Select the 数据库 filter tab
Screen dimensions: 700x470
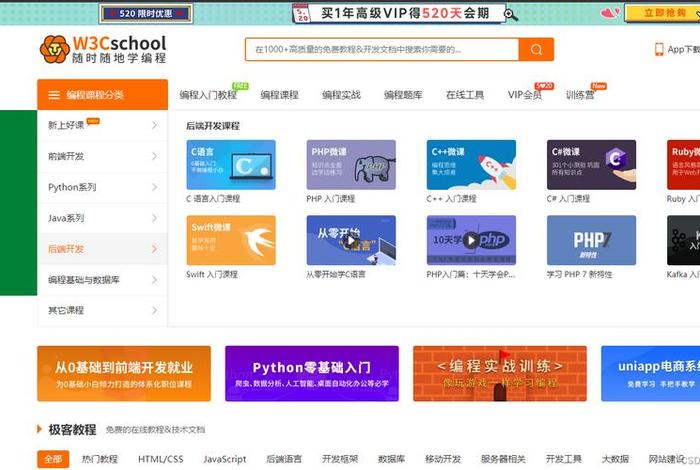point(392,459)
